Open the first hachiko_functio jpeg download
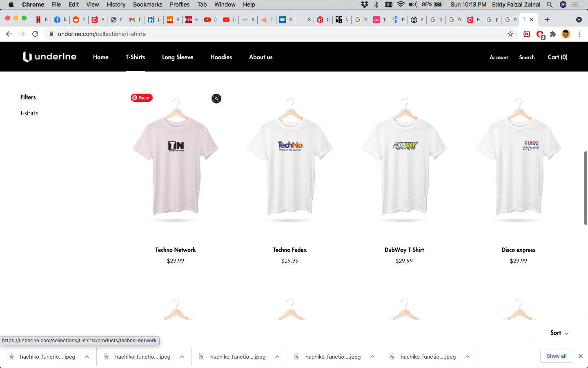 pos(47,357)
